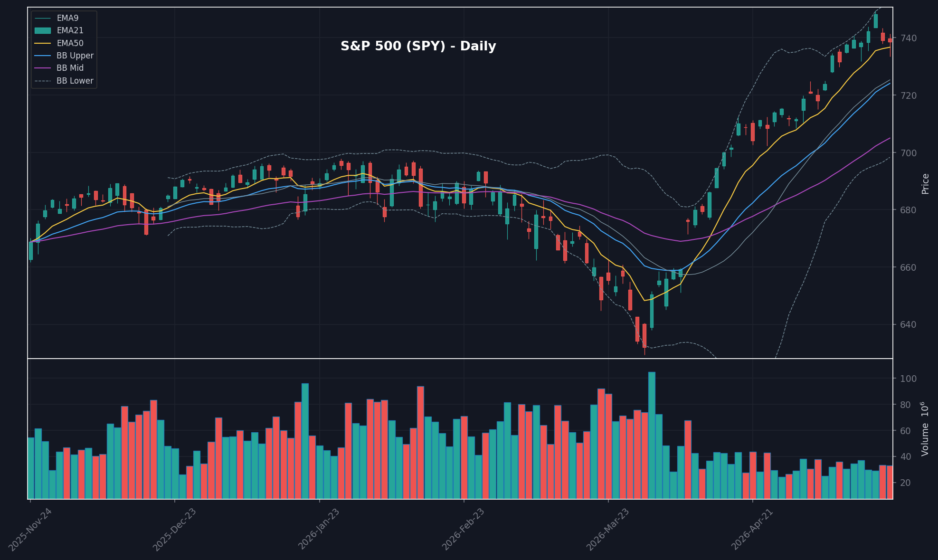
Task: Click the chart title S&P 500 (SPY) - Daily
Action: 418,47
